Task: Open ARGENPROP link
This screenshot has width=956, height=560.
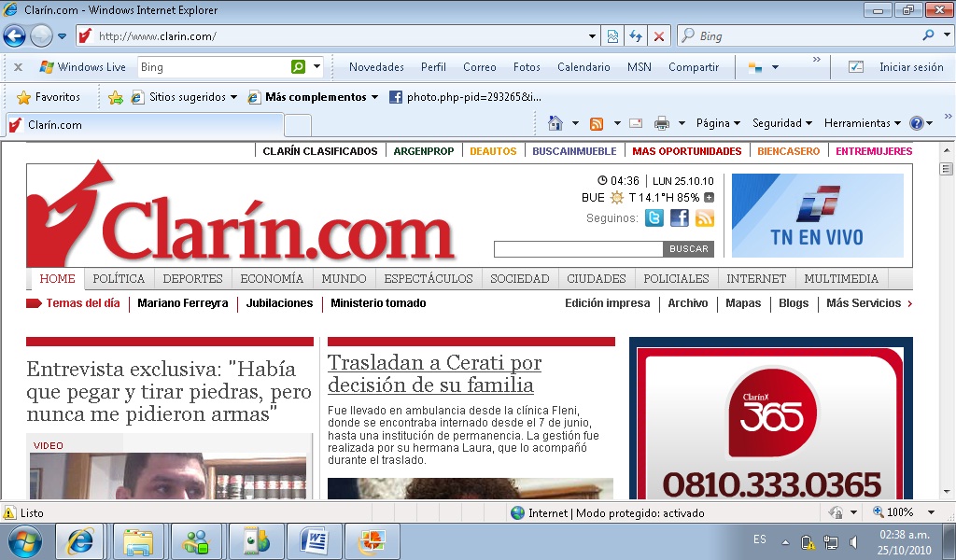Action: 424,151
